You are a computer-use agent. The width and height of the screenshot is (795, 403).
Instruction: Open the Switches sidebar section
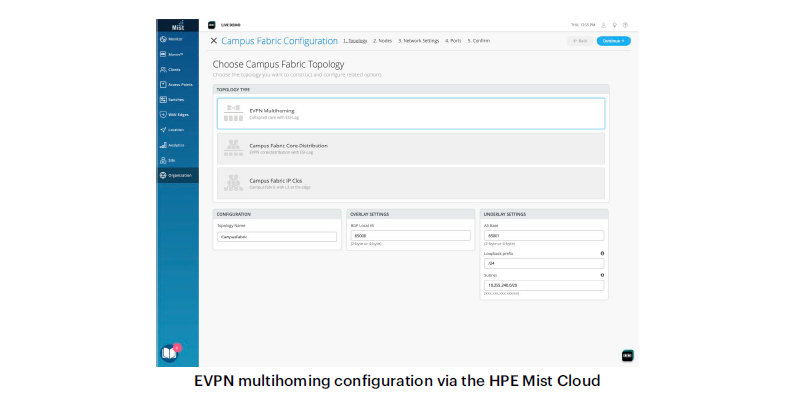[x=177, y=100]
